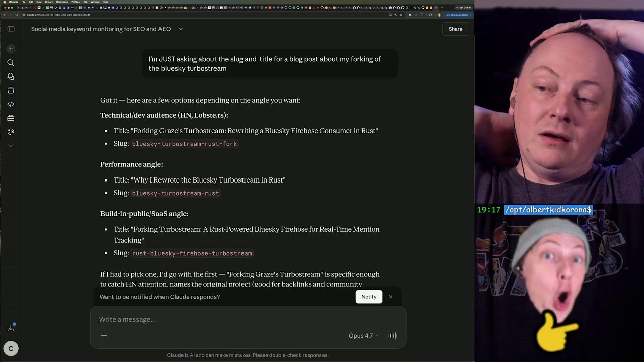Bookmark this page with the star
Image resolution: width=644 pixels, height=362 pixels.
tap(401, 15)
